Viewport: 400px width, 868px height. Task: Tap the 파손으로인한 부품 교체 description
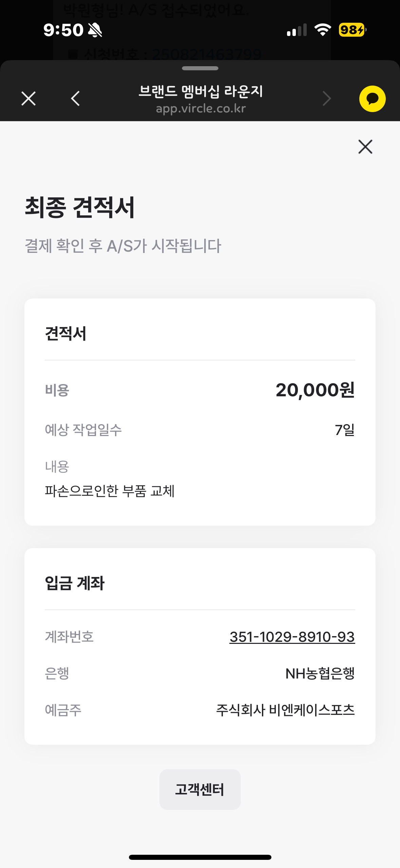(110, 491)
